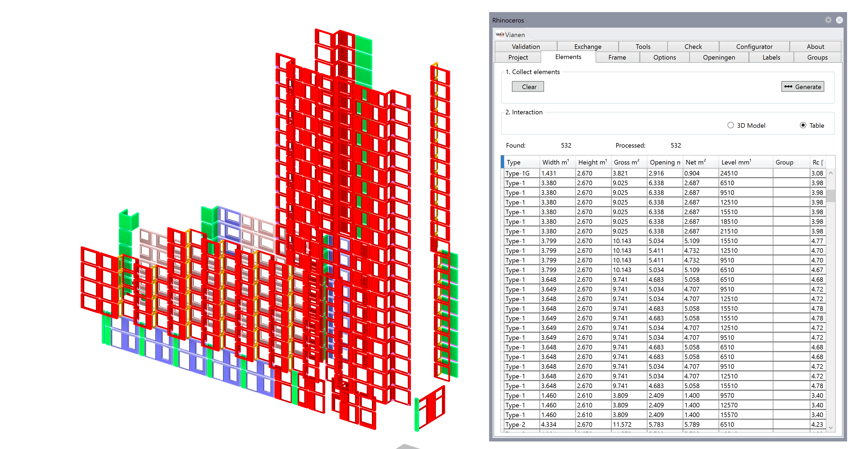Click the width cell 1.431
The image size is (868, 449).
coord(557,173)
